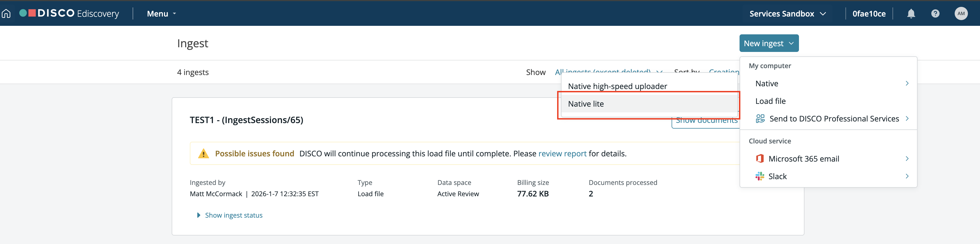Open the Services Sandbox selector
Screen dimensions: 980x244
pos(788,14)
